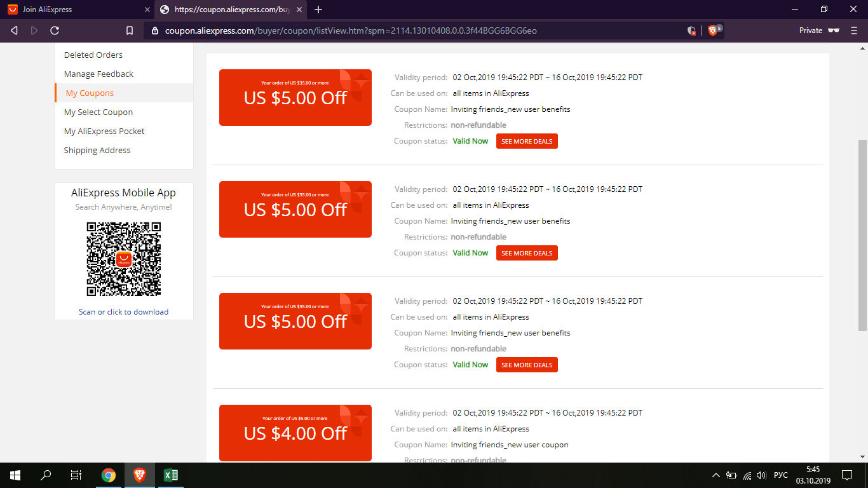The image size is (868, 488).
Task: Click the page vertical scrollbar thumb
Action: tap(862, 235)
